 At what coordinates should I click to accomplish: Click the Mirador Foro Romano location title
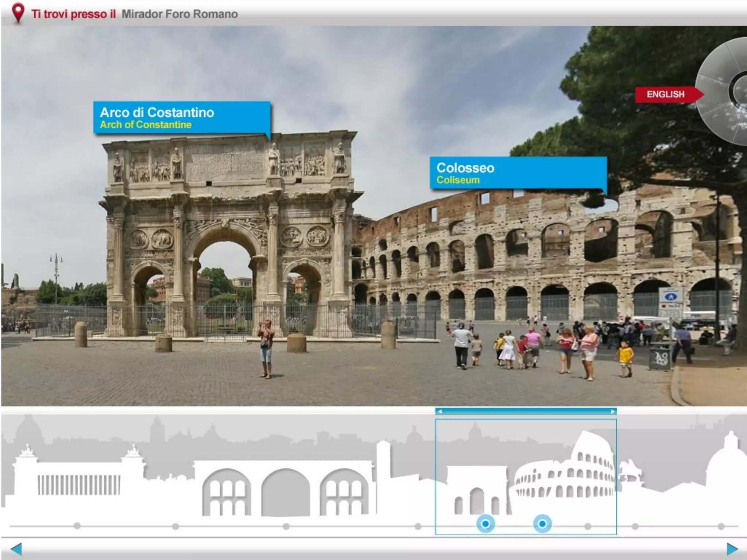click(179, 14)
